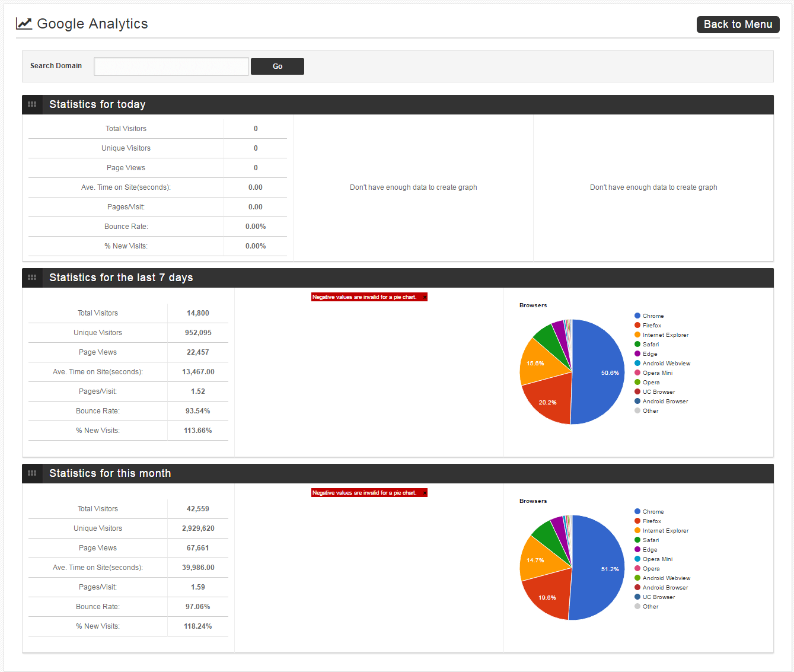This screenshot has height=672, width=794.
Task: Close this month's negative values error banner
Action: [x=424, y=493]
